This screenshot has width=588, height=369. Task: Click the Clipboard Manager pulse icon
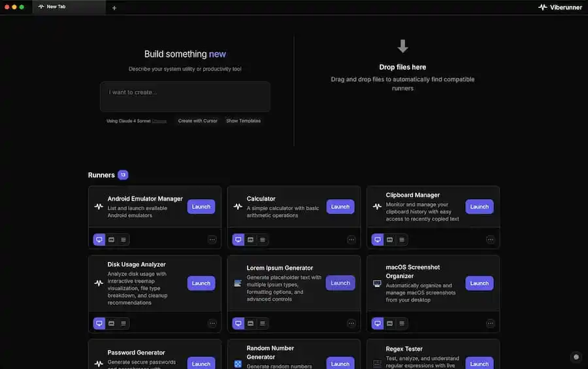377,206
